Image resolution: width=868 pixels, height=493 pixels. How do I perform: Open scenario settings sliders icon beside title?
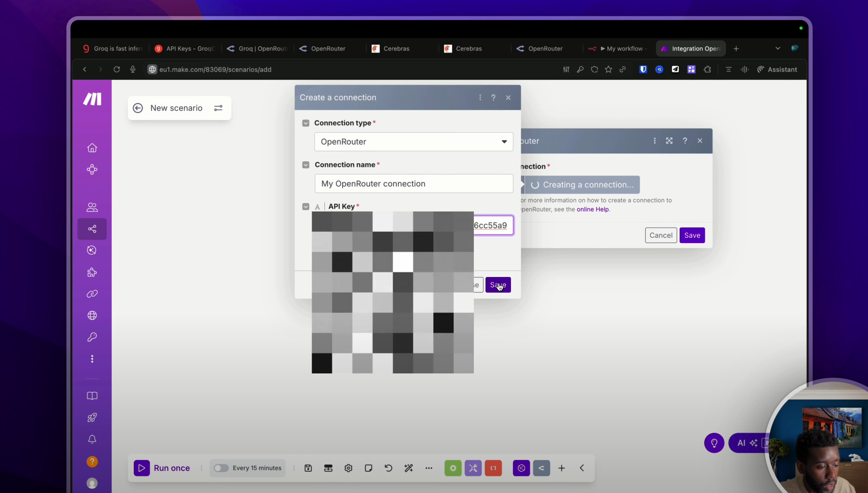[x=218, y=108]
